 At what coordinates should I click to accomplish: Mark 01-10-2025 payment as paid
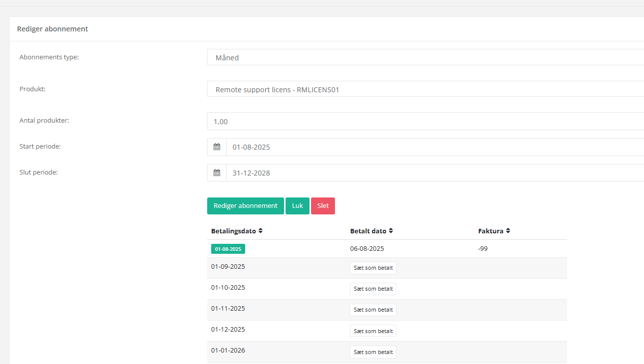373,289
